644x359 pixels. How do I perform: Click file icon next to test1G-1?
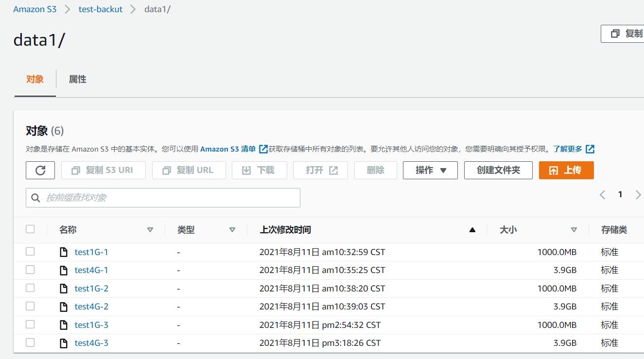tap(63, 252)
